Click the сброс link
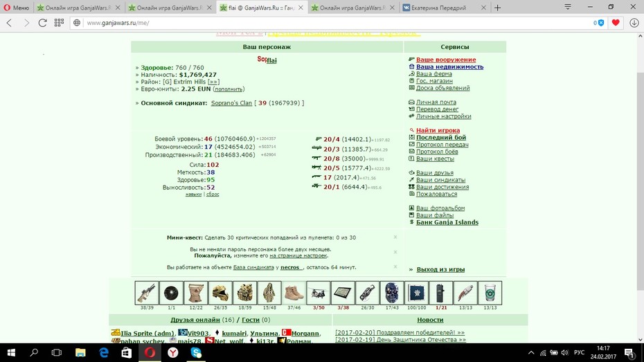Image resolution: width=644 pixels, height=362 pixels. (x=213, y=194)
